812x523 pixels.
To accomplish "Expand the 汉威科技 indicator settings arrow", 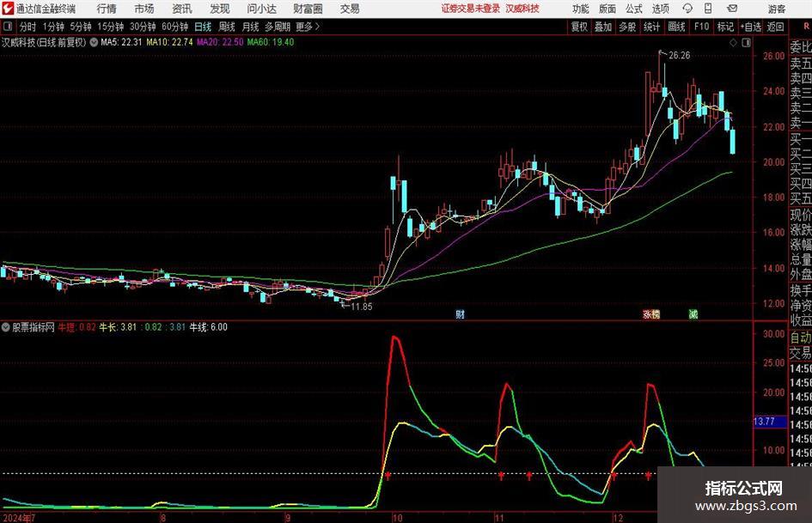I will (94, 42).
